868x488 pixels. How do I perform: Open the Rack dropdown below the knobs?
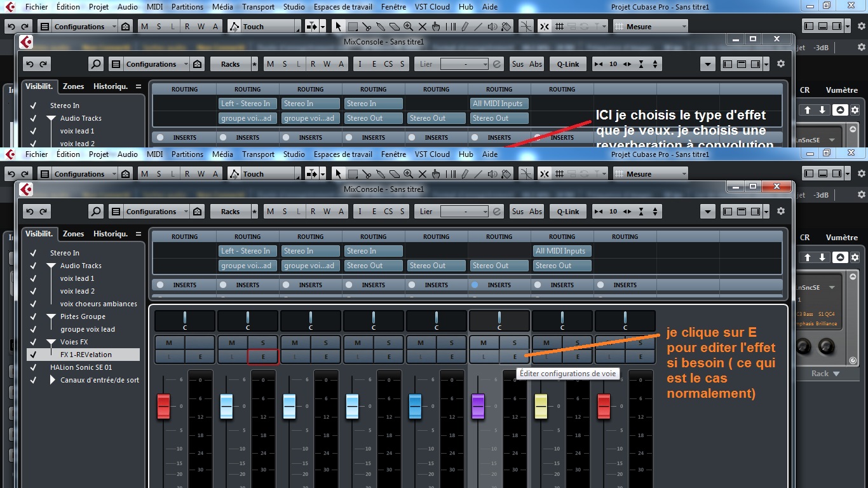click(x=826, y=374)
